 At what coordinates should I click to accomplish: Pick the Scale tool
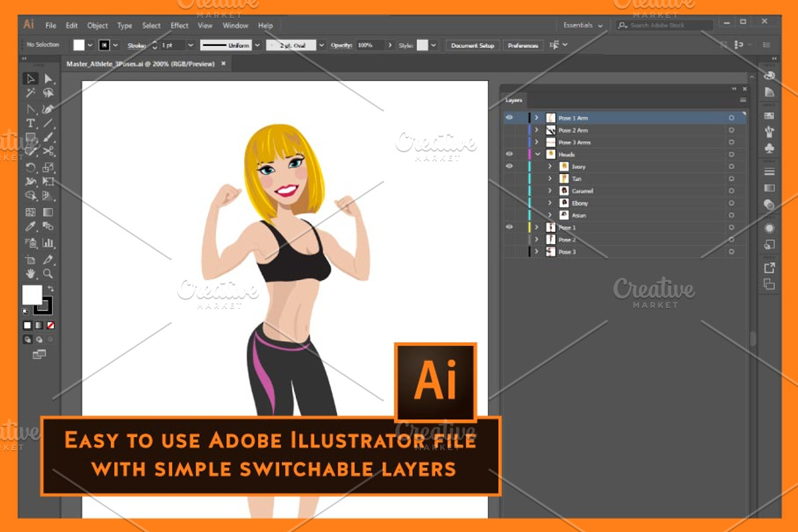(49, 167)
